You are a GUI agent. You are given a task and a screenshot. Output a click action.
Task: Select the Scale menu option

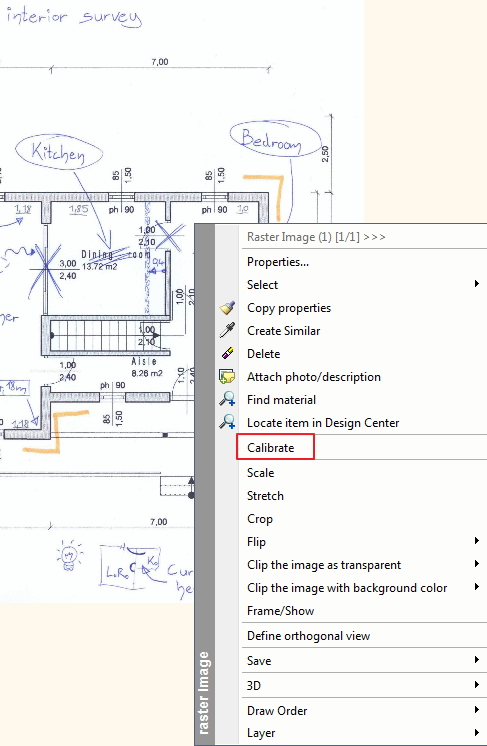point(261,473)
